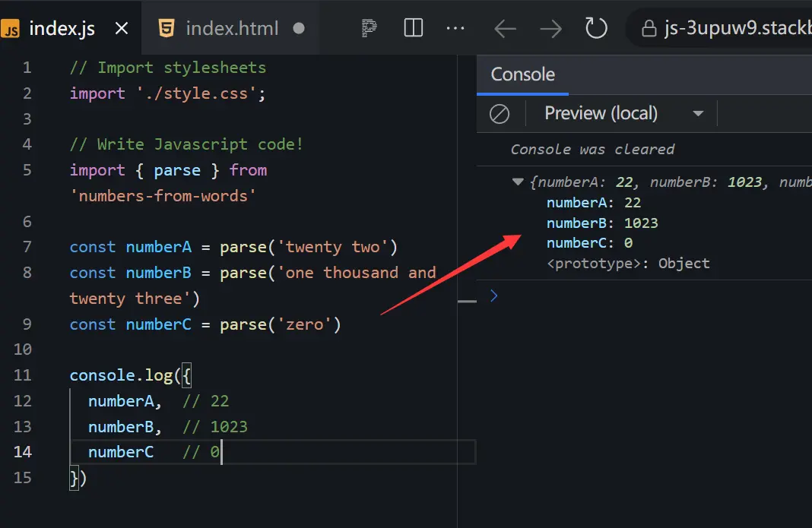Viewport: 812px width, 528px height.
Task: Focus the preview URL address bar
Action: coord(730,29)
